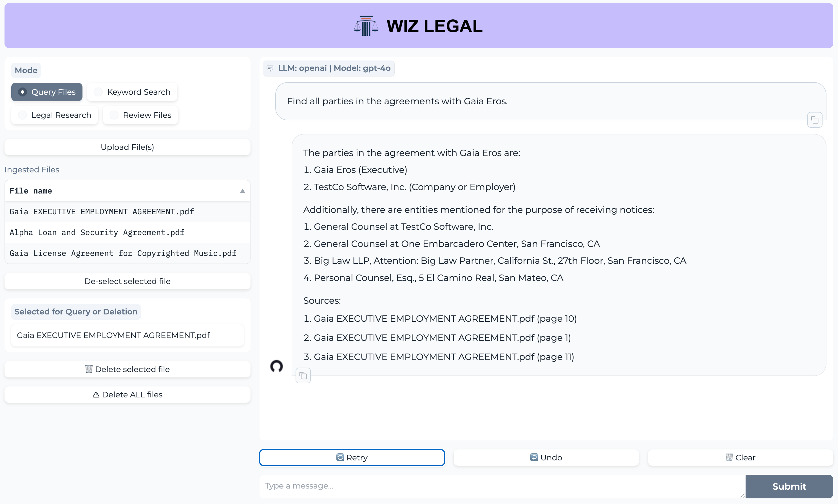Click the copy icon next to query text
The width and height of the screenshot is (838, 504).
pyautogui.click(x=815, y=120)
